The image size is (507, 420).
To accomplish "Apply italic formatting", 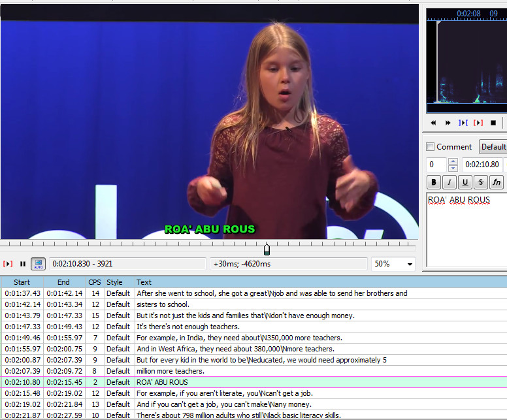I will pos(449,182).
